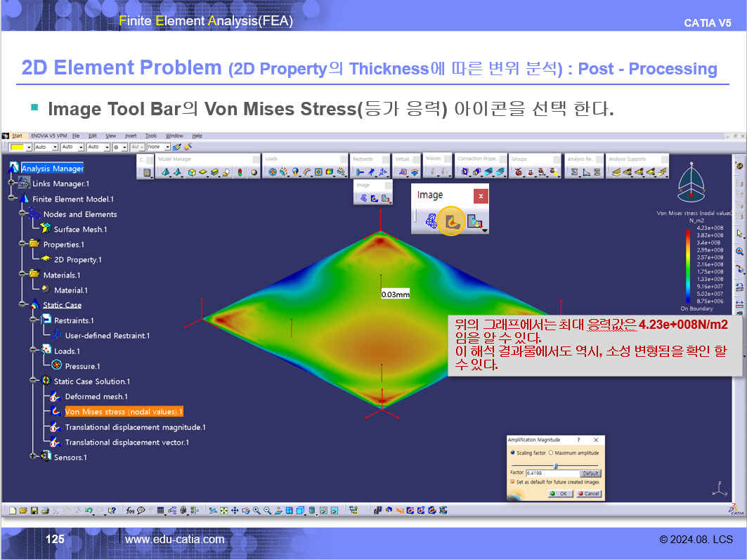The height and width of the screenshot is (560, 747).
Task: Click the amplification factor slider handle
Action: click(x=556, y=465)
